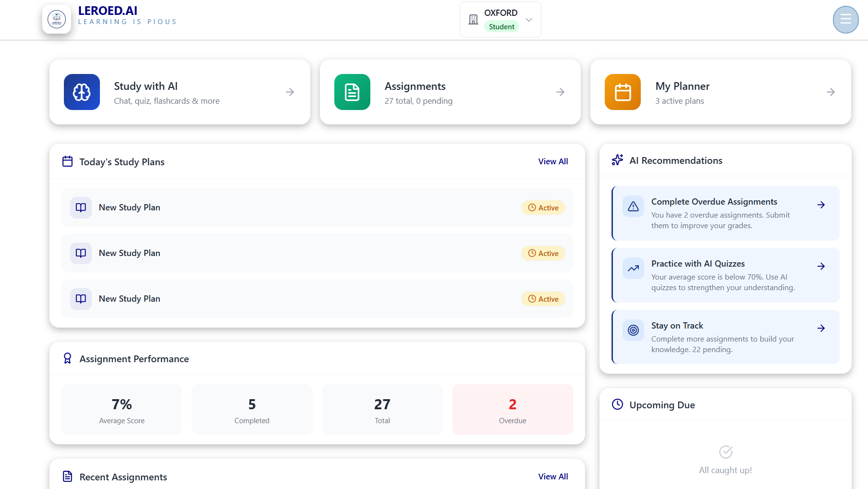Click the Assignment Performance ribbon icon
868x489 pixels.
tap(68, 358)
